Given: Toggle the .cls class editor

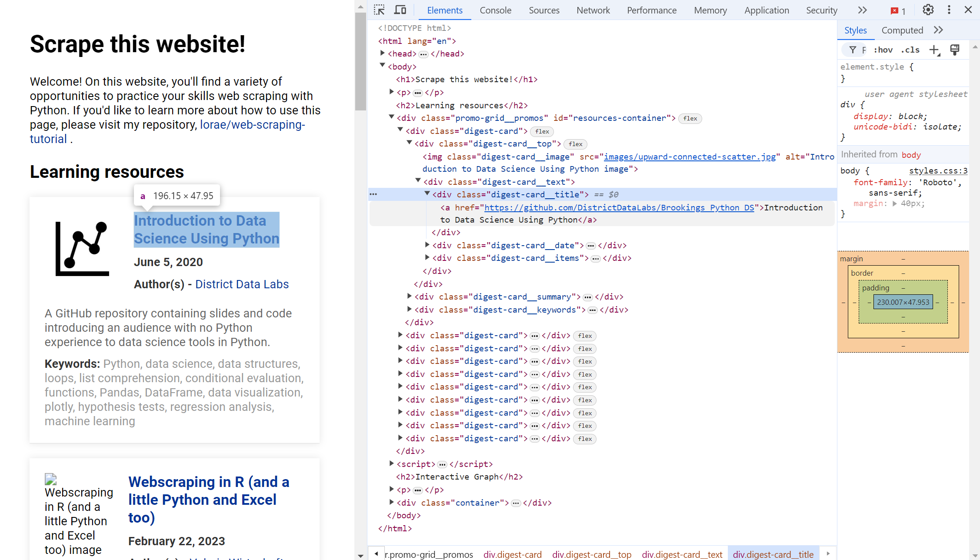Looking at the screenshot, I should tap(910, 50).
